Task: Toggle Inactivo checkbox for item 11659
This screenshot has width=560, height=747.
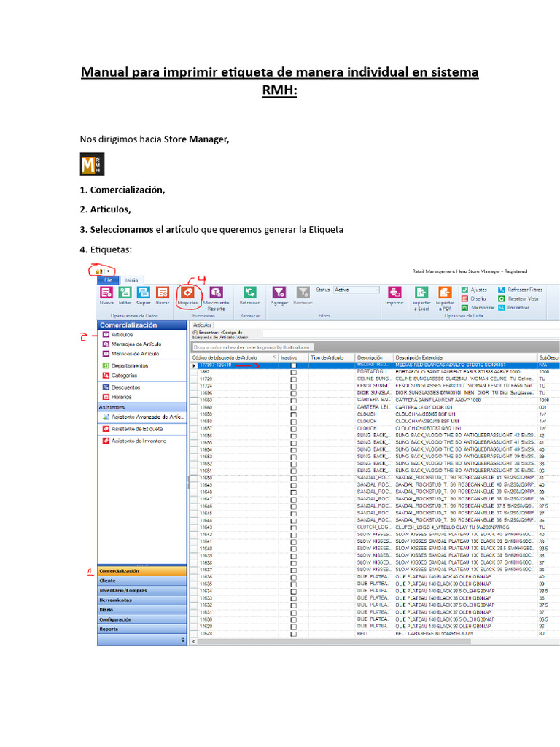Action: pyautogui.click(x=293, y=415)
